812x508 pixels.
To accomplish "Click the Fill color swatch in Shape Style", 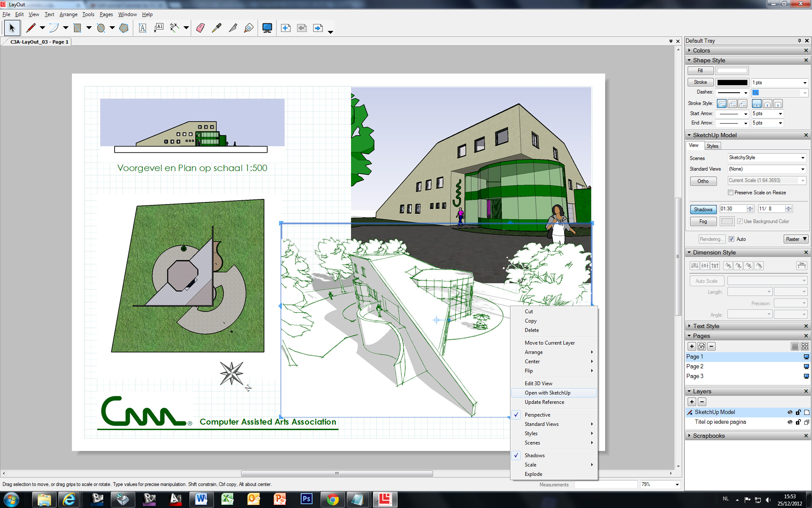I will click(732, 70).
